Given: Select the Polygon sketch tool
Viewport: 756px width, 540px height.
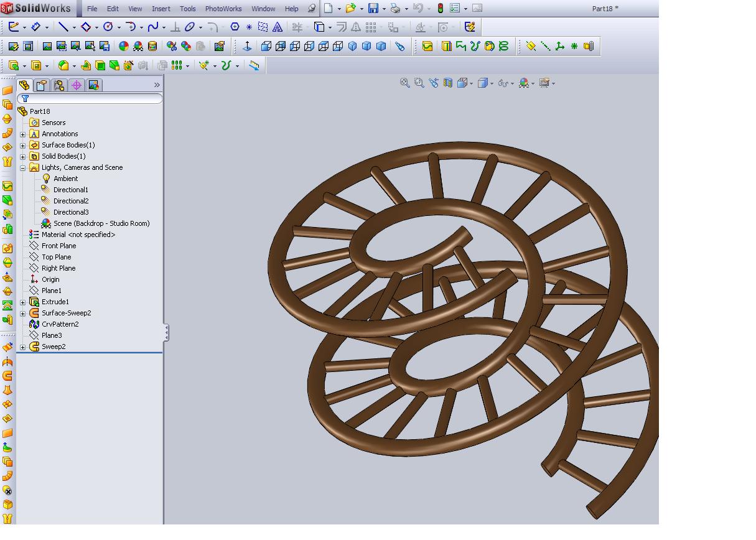Looking at the screenshot, I should tap(235, 27).
